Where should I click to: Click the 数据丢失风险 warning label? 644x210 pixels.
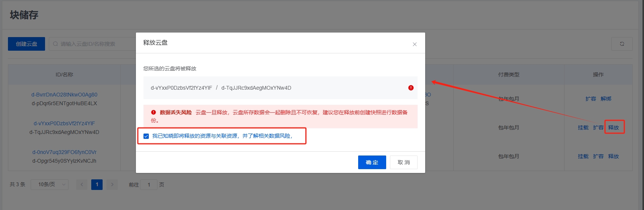176,112
